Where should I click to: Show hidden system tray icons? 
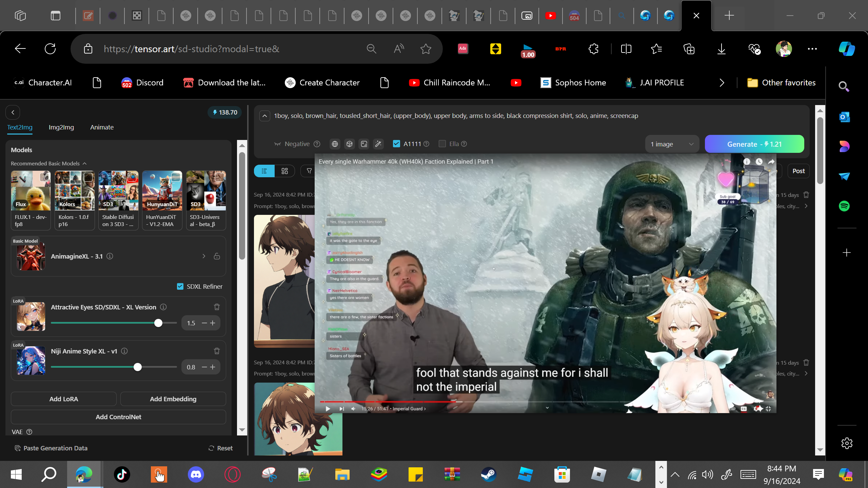click(675, 474)
